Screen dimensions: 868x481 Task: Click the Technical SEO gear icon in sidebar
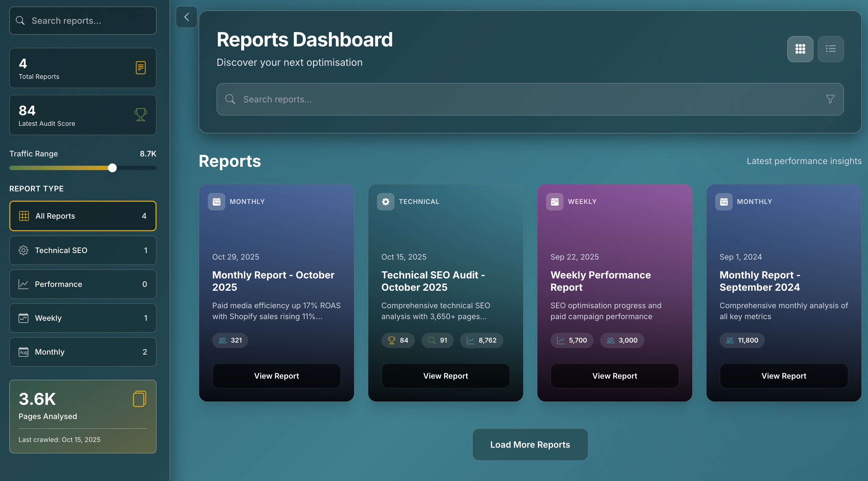tap(23, 250)
